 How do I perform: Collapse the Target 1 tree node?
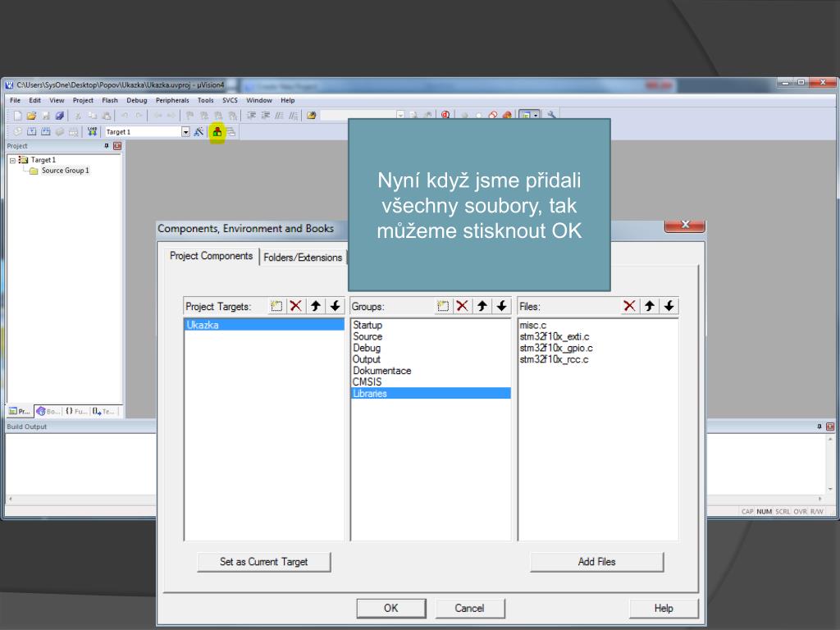(12, 160)
